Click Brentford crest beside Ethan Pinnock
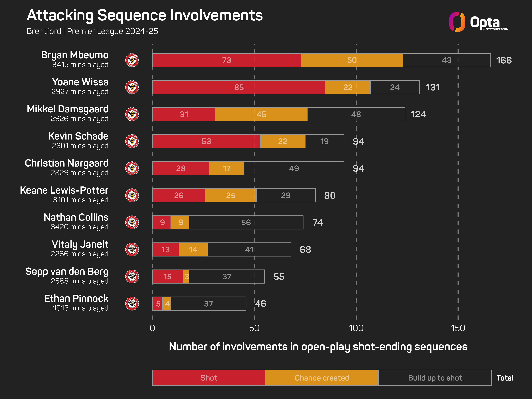The width and height of the screenshot is (532, 399). tap(132, 304)
